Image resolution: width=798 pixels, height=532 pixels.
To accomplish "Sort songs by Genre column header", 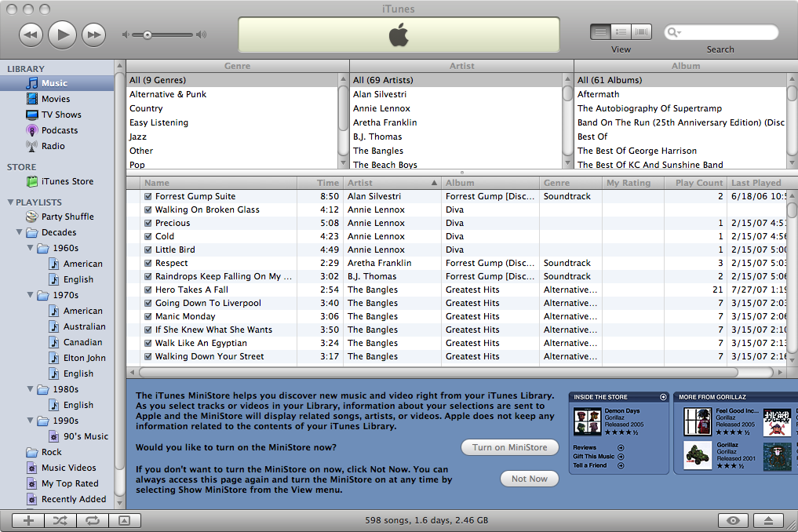I will (571, 183).
